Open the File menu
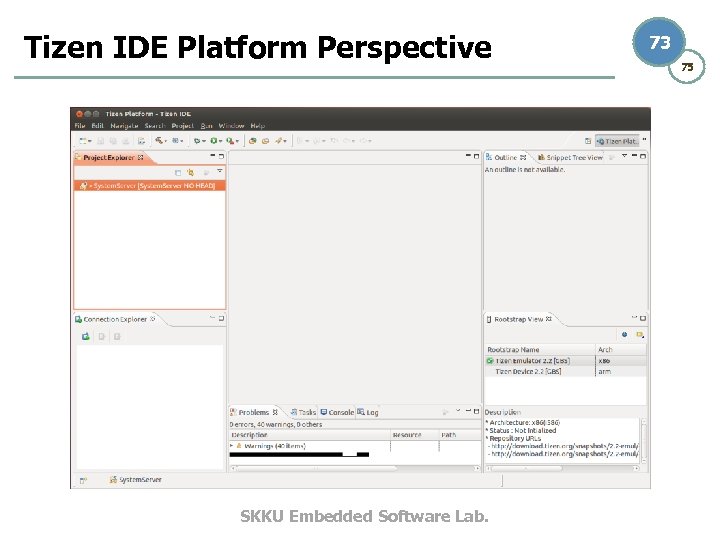The image size is (720, 540). point(80,125)
